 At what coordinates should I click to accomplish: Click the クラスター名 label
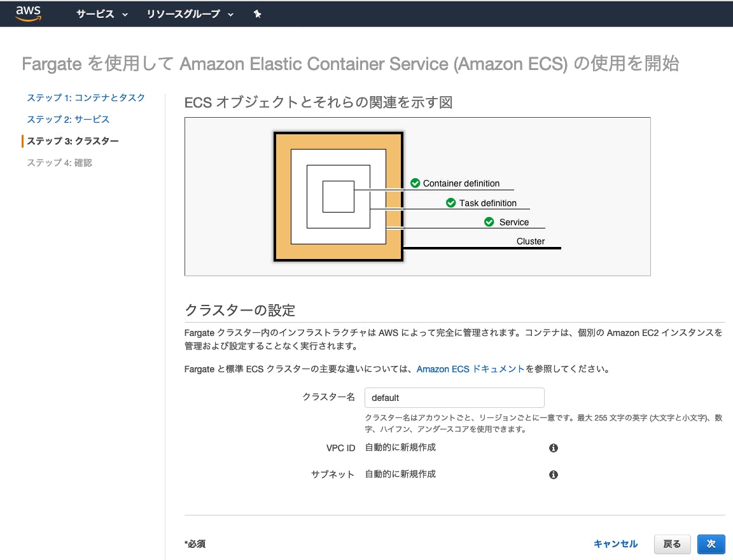point(328,397)
